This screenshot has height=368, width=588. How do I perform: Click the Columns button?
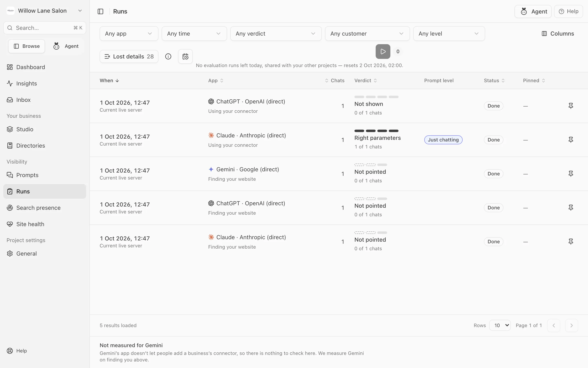click(558, 34)
